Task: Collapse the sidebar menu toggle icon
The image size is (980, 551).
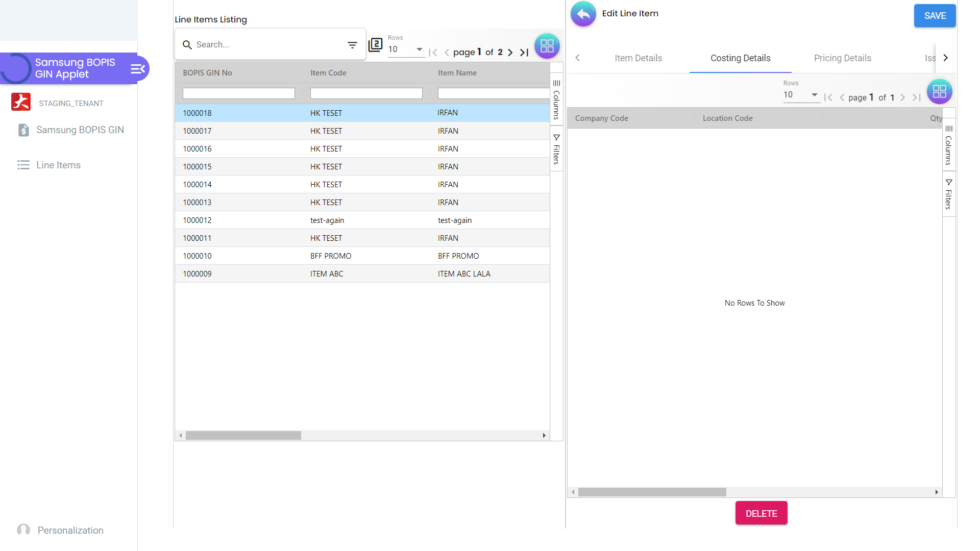Action: coord(138,69)
